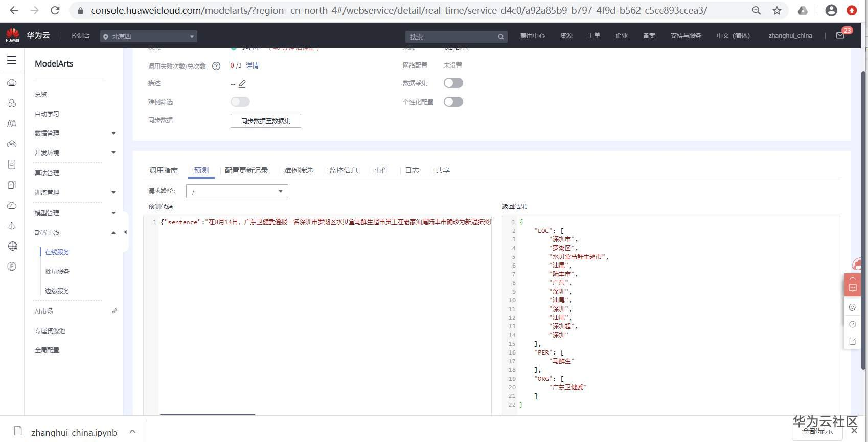Toggle the 数据采集 switch

(x=453, y=83)
